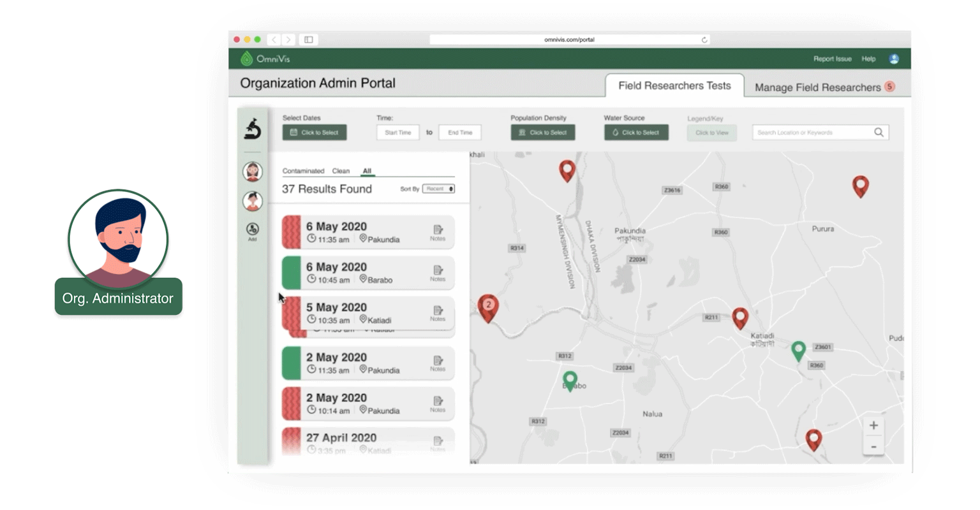Open Notes for 2 May 10:14 am Pakundia
980x510 pixels.
click(438, 404)
